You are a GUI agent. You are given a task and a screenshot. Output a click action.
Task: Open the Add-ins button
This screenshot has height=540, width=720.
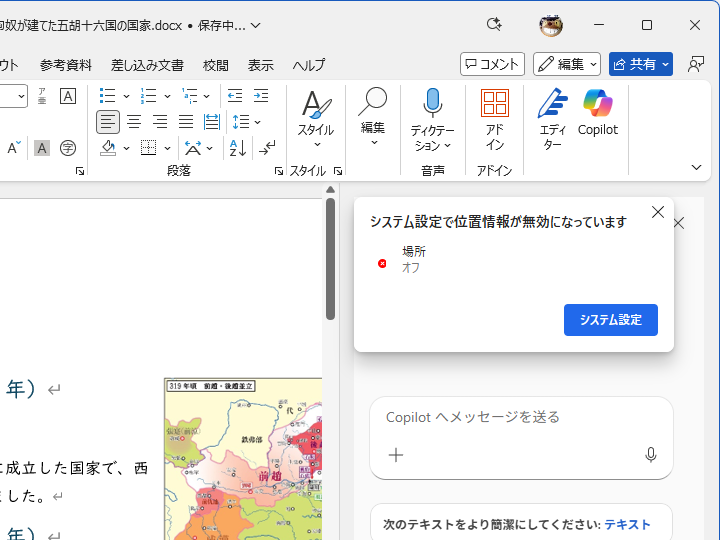pyautogui.click(x=495, y=118)
